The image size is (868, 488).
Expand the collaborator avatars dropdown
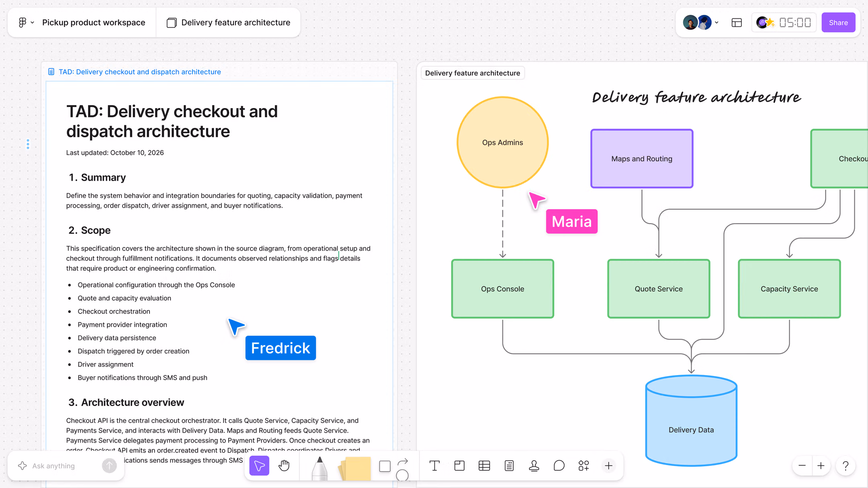click(717, 22)
